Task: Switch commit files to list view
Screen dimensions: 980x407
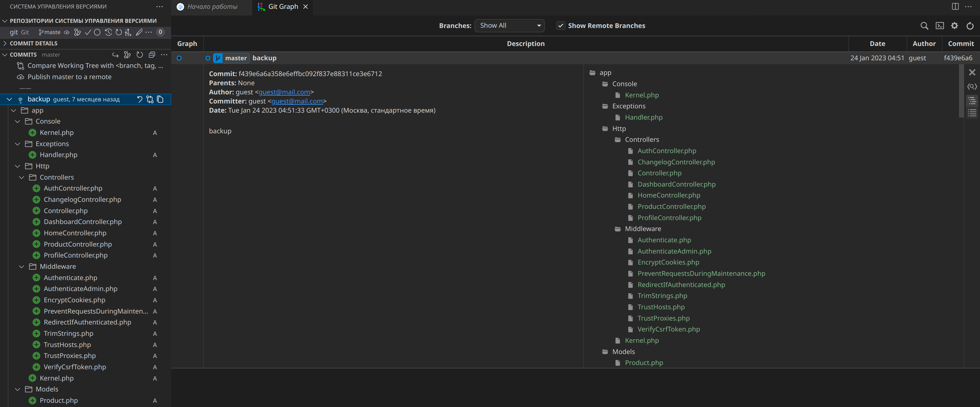Action: [972, 113]
